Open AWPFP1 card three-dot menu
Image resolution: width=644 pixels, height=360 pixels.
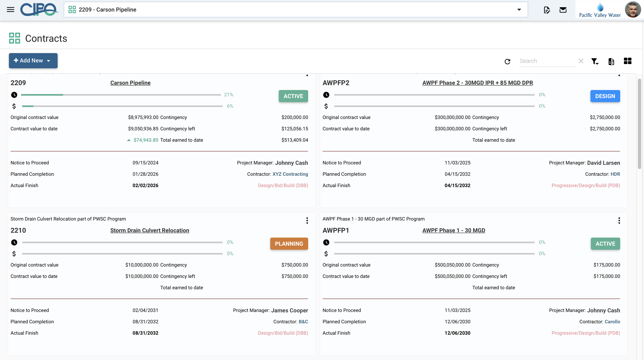pos(619,220)
